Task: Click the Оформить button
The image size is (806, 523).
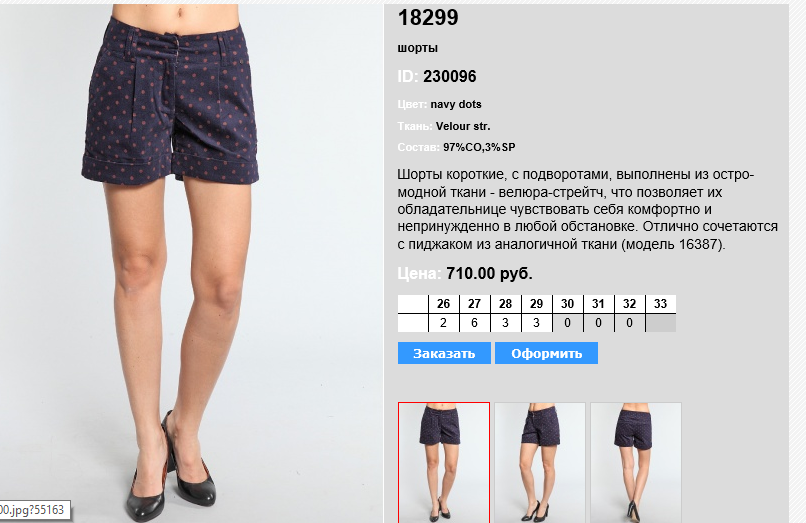Action: coord(546,353)
